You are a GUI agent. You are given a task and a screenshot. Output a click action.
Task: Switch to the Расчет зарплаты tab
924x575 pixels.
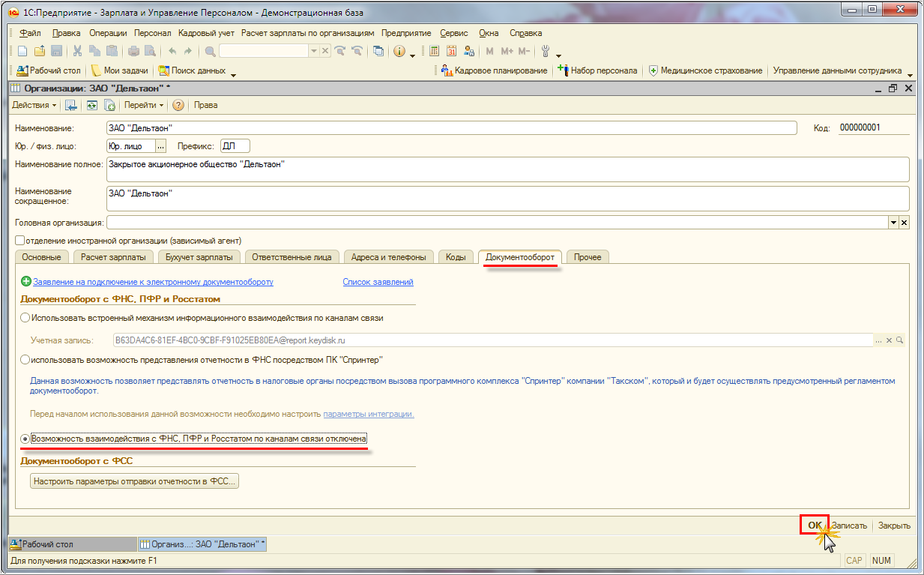click(x=113, y=257)
